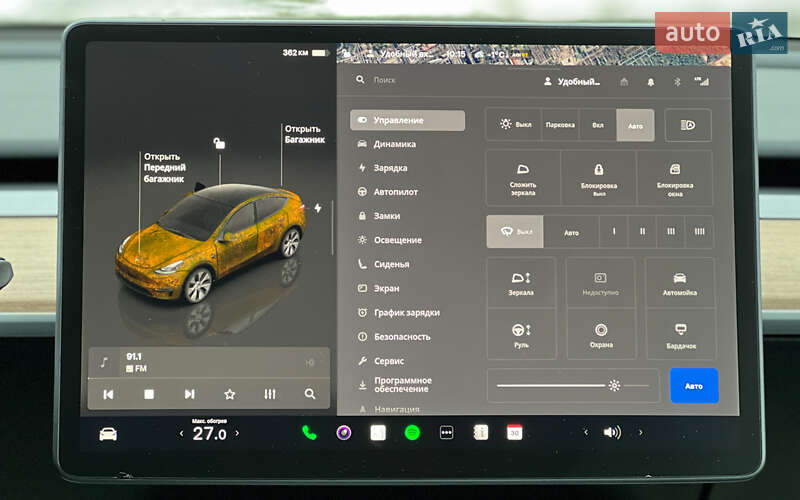Viewport: 800px width, 500px height.
Task: Set exterior lights to Вкл
Action: click(x=598, y=124)
